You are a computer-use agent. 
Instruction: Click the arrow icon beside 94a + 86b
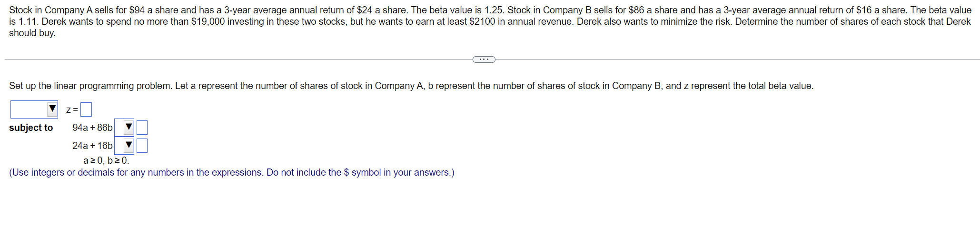tap(129, 128)
